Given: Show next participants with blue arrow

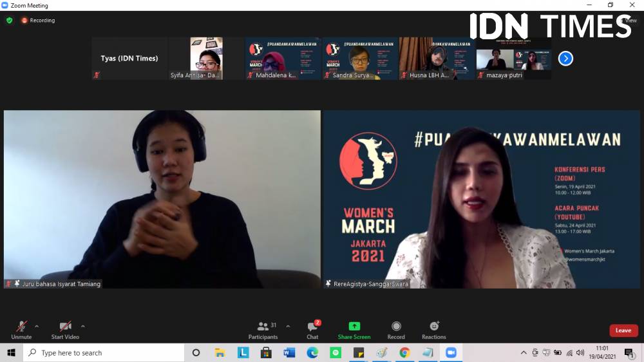Looking at the screenshot, I should point(565,59).
